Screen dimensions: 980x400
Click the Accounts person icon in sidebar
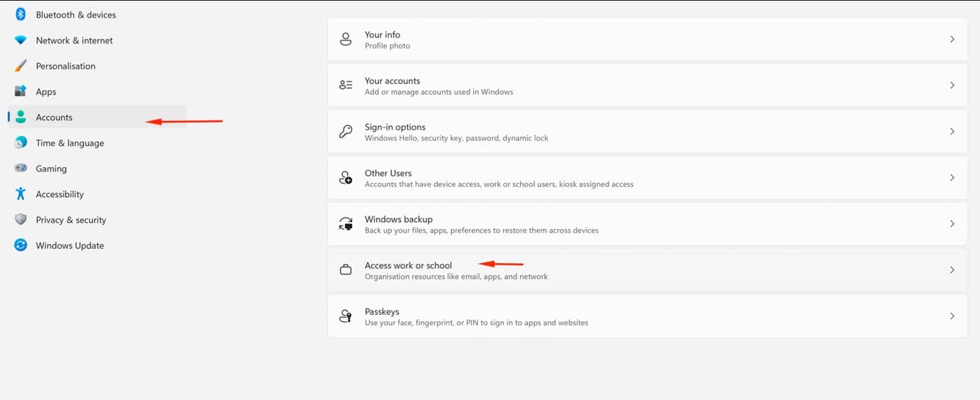click(x=21, y=117)
